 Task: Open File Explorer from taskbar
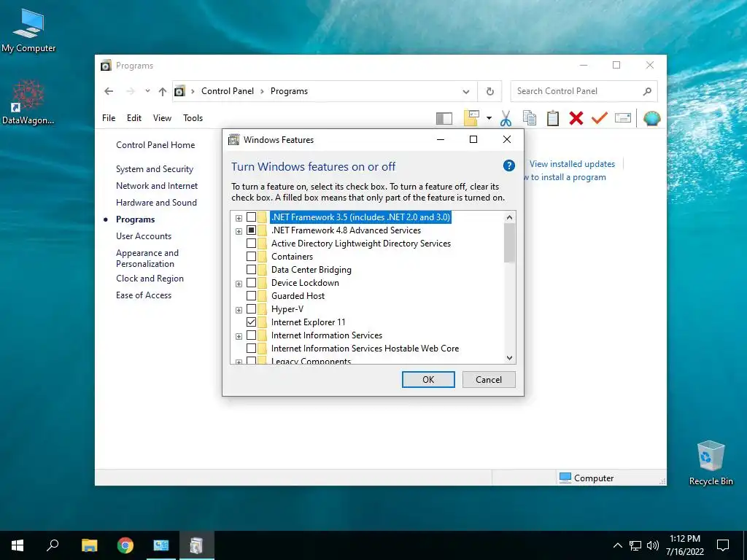[x=89, y=545]
